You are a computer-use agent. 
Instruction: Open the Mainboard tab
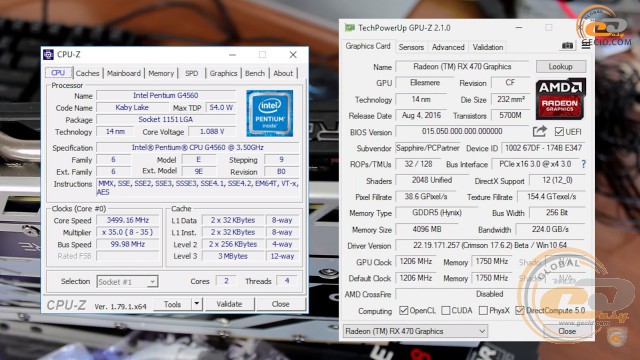(x=124, y=73)
